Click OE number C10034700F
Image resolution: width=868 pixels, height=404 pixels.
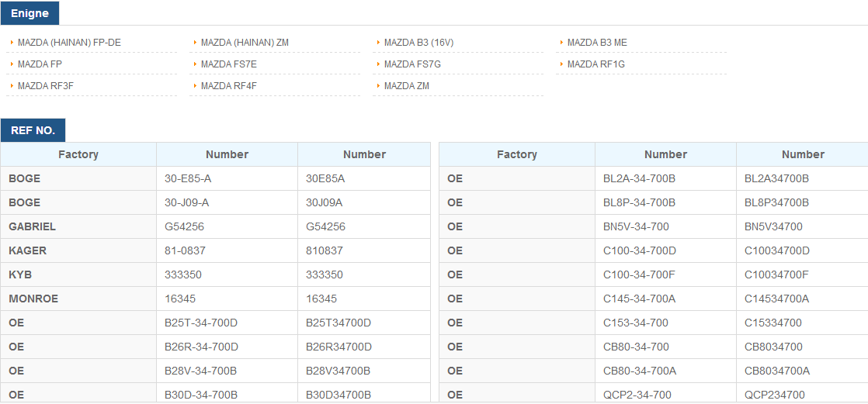(776, 275)
